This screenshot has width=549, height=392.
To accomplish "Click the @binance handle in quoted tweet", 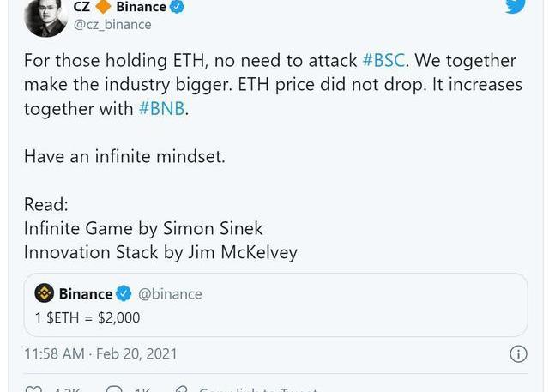I will coord(170,293).
